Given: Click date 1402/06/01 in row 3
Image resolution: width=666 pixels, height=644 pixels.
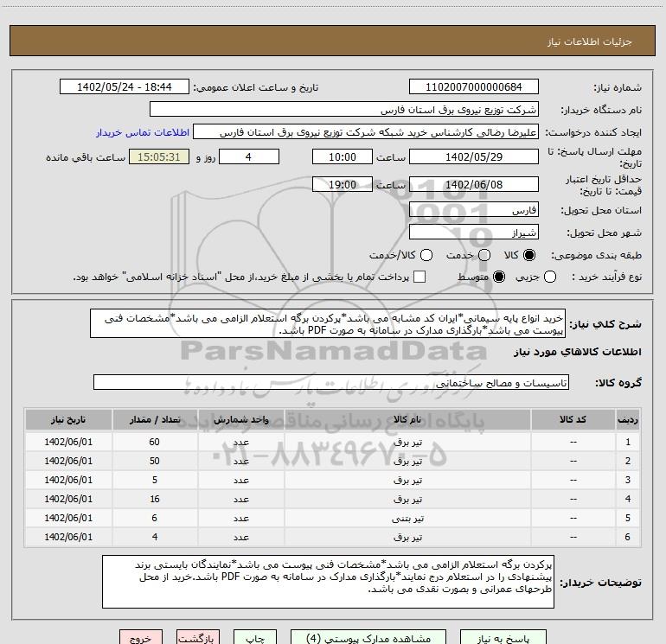Looking at the screenshot, I should [x=68, y=480].
